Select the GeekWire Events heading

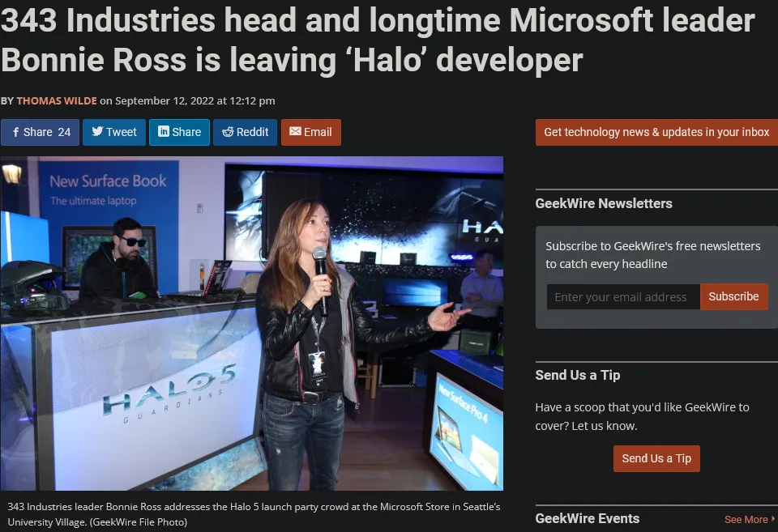[x=587, y=518]
